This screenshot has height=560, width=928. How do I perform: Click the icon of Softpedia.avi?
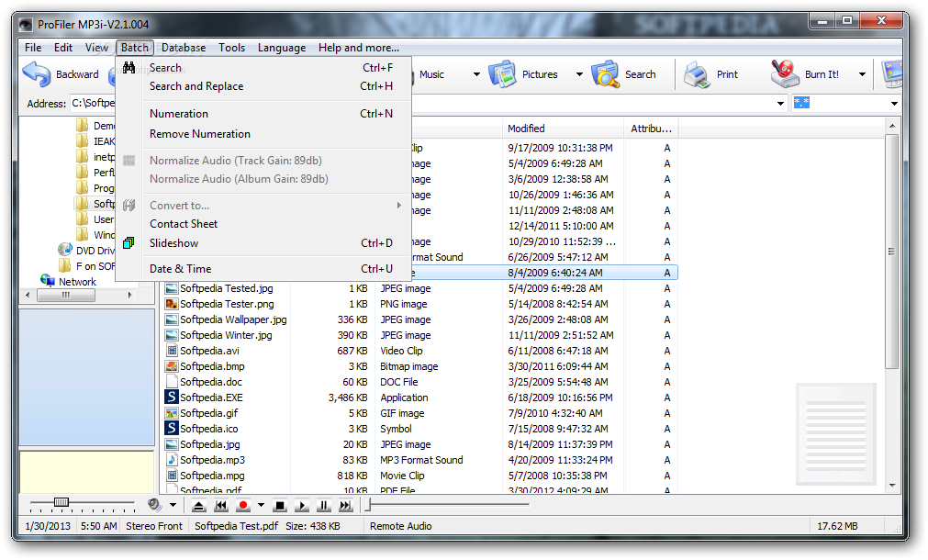[172, 351]
